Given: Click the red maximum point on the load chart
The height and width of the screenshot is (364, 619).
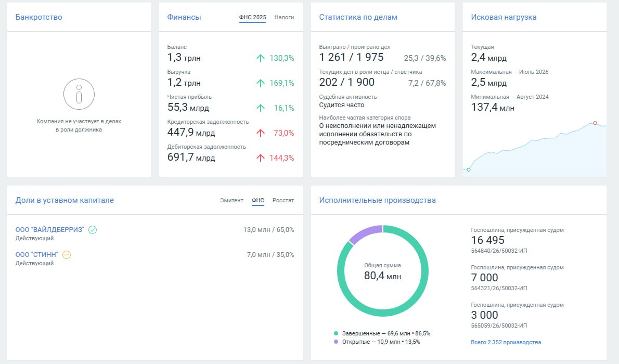Looking at the screenshot, I should tap(595, 123).
